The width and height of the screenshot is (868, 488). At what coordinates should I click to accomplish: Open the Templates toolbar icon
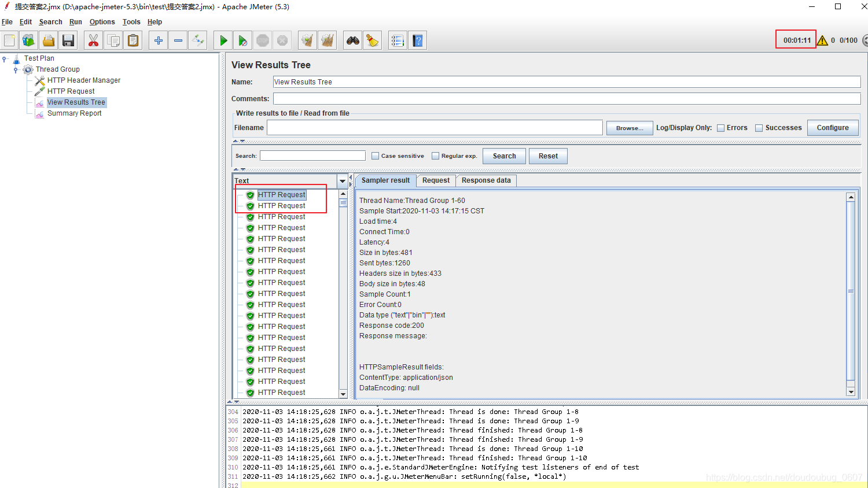point(29,40)
